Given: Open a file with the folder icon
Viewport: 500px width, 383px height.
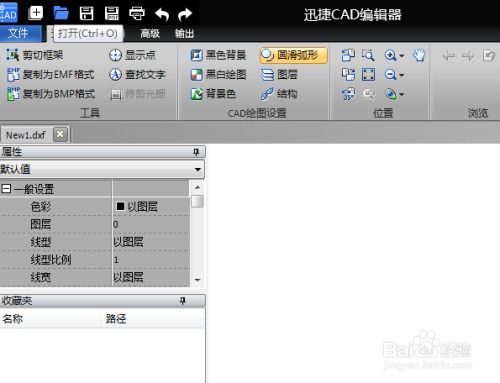Looking at the screenshot, I should click(61, 13).
